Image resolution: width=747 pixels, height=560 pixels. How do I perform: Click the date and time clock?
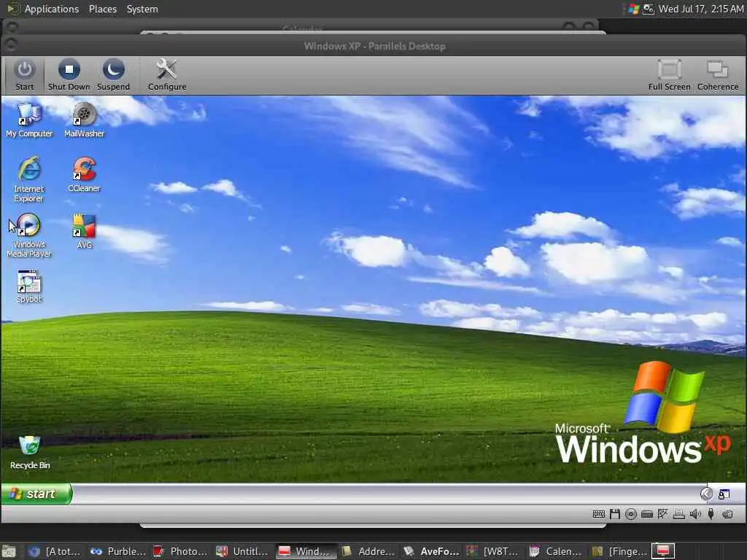click(x=701, y=9)
